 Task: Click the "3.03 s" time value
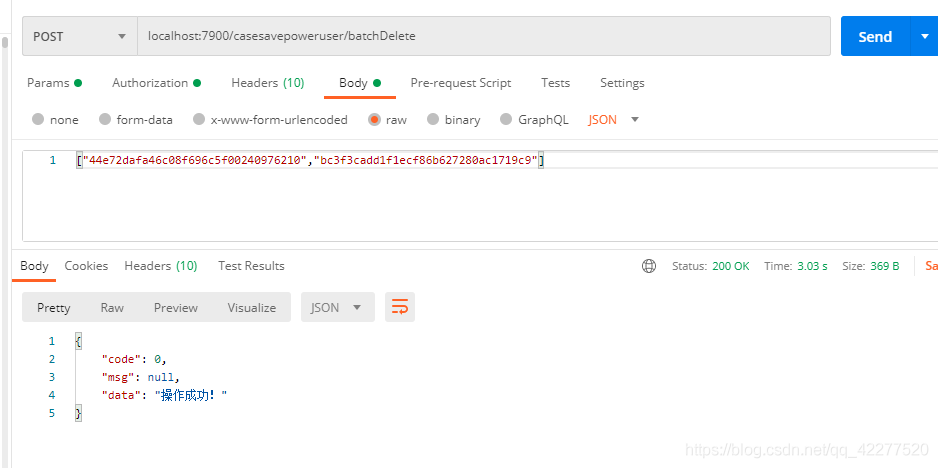[x=812, y=266]
